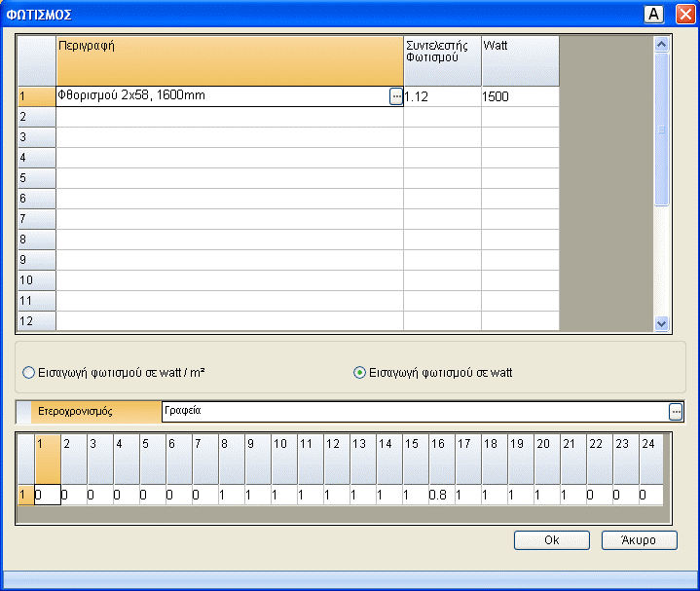This screenshot has width=700, height=591.
Task: Click row header 1 of lighting table
Action: [x=37, y=96]
